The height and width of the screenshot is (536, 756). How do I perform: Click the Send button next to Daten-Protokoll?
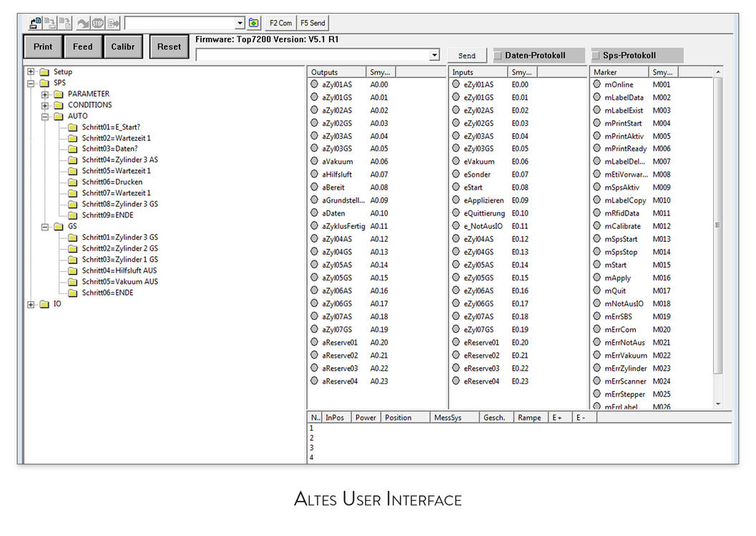point(467,56)
